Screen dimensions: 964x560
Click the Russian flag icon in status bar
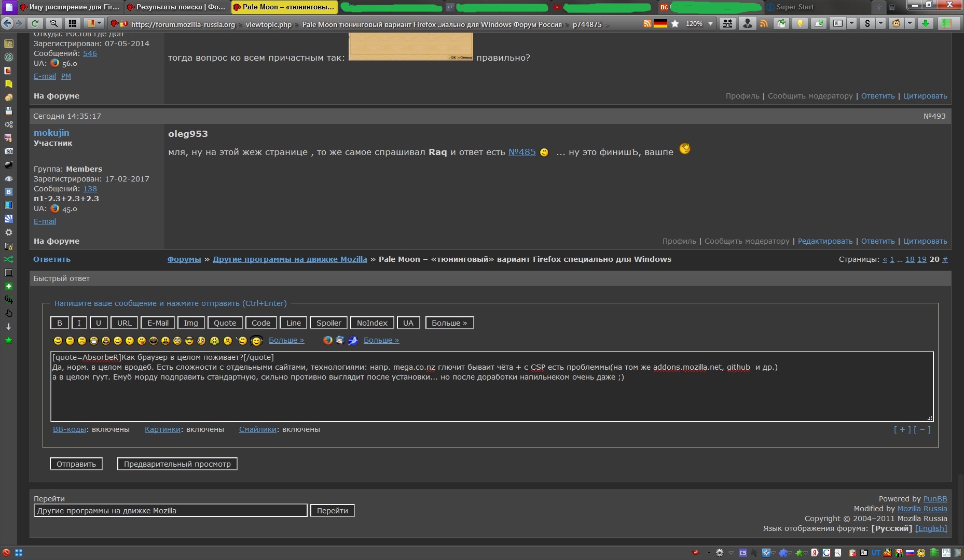(910, 553)
